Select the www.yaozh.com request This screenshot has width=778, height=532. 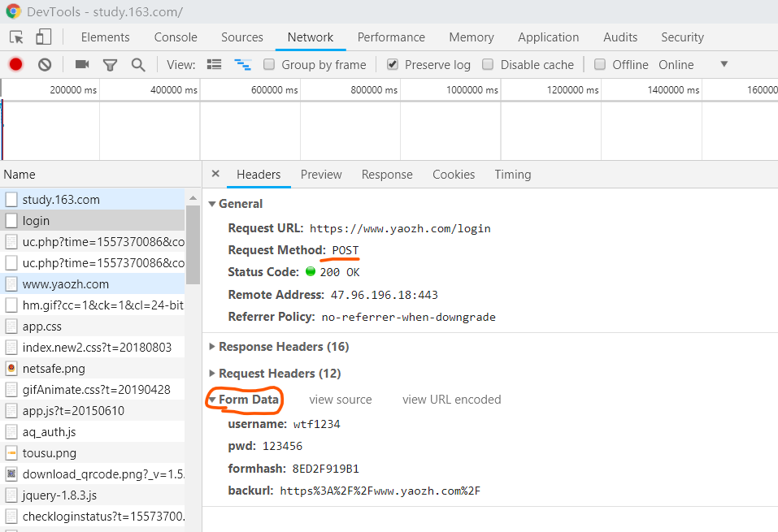point(93,284)
